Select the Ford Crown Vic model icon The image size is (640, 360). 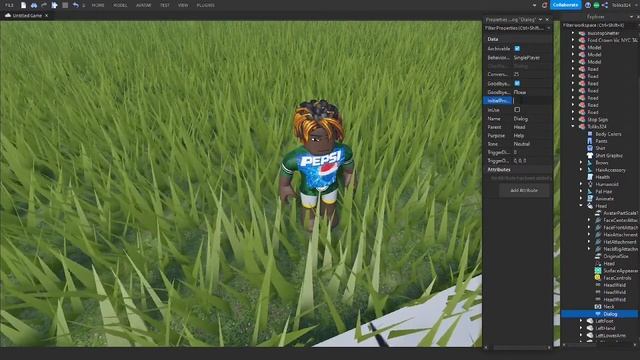tap(582, 40)
